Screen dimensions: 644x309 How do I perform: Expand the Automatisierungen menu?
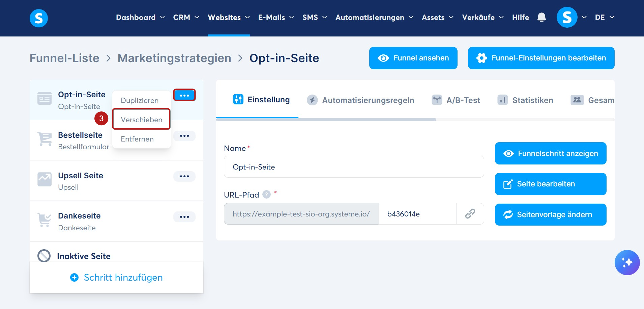[374, 17]
